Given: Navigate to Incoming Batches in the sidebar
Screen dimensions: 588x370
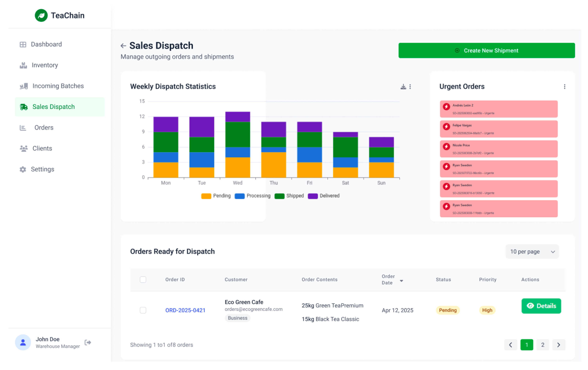Looking at the screenshot, I should point(58,86).
